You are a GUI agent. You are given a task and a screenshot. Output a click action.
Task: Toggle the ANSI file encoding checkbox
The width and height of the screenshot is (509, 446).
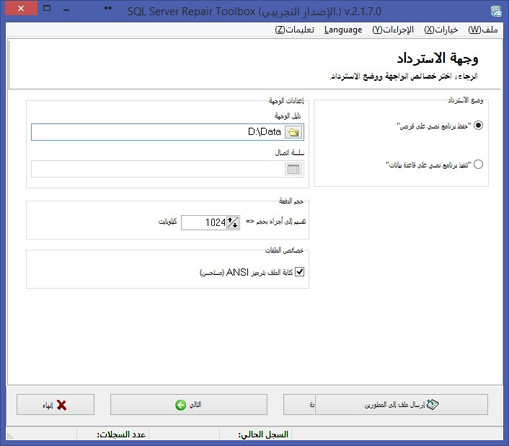pos(300,272)
